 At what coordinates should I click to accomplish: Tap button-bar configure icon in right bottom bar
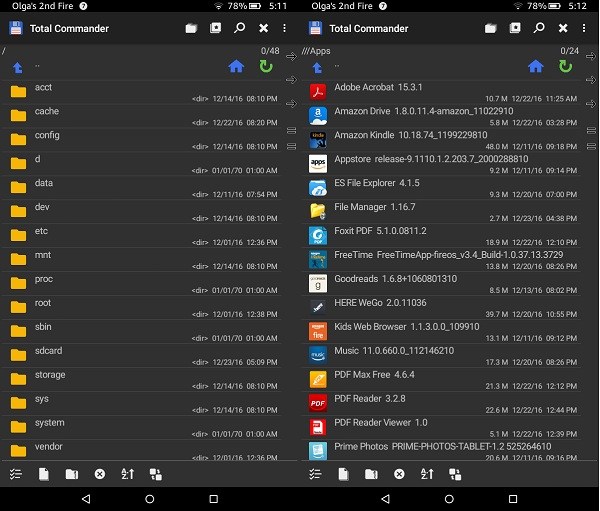[x=455, y=474]
